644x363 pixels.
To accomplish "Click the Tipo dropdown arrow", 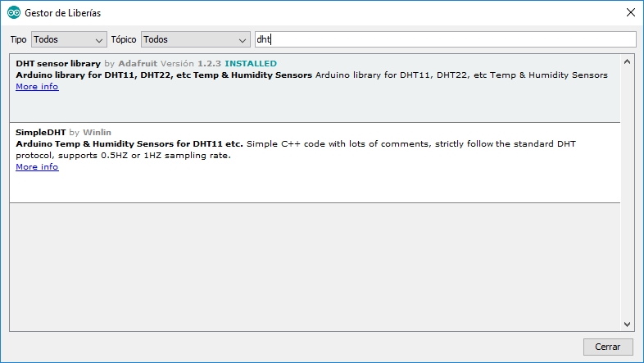I will (98, 40).
